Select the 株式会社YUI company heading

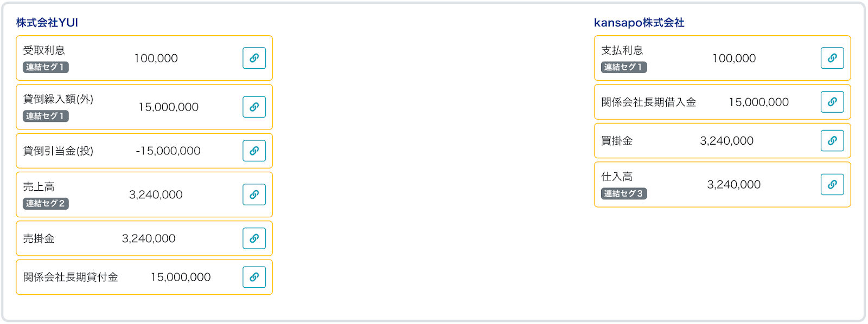(x=47, y=23)
